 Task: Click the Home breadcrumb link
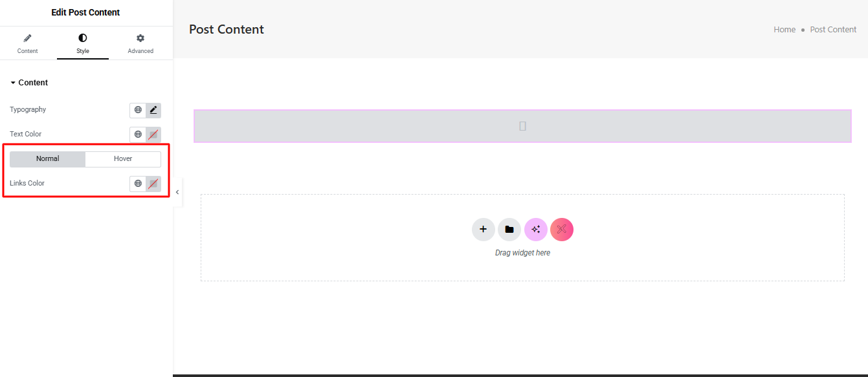[x=785, y=30]
